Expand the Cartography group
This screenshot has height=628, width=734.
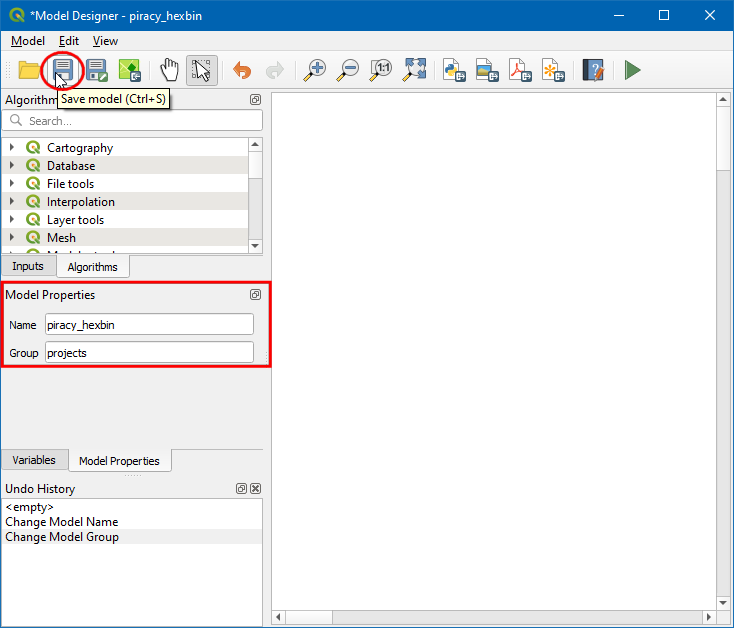12,147
